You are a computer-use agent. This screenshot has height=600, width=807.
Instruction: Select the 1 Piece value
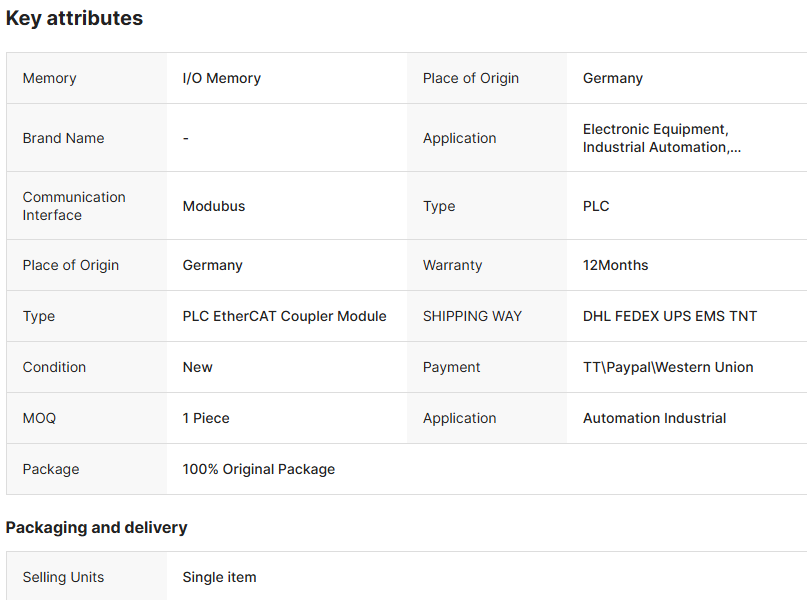point(206,418)
